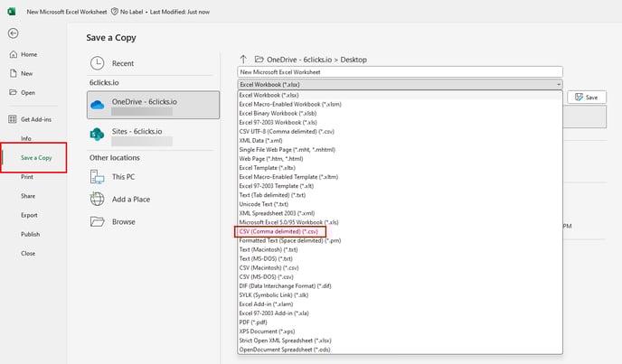Choose Excel Macro-Enabled Template (*.xltm)
Image resolution: width=622 pixels, height=364 pixels.
click(400, 177)
